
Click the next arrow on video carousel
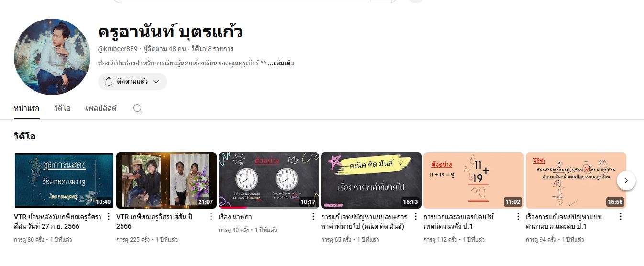[626, 181]
